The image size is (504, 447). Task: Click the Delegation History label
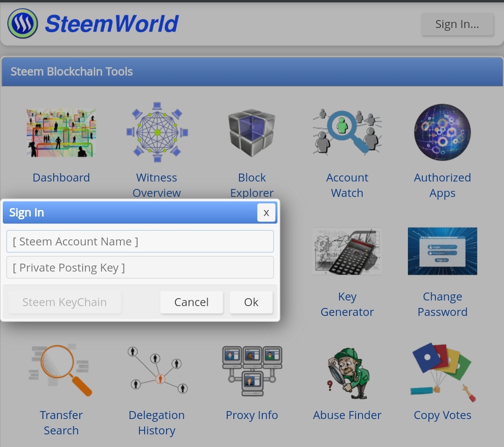(x=157, y=423)
